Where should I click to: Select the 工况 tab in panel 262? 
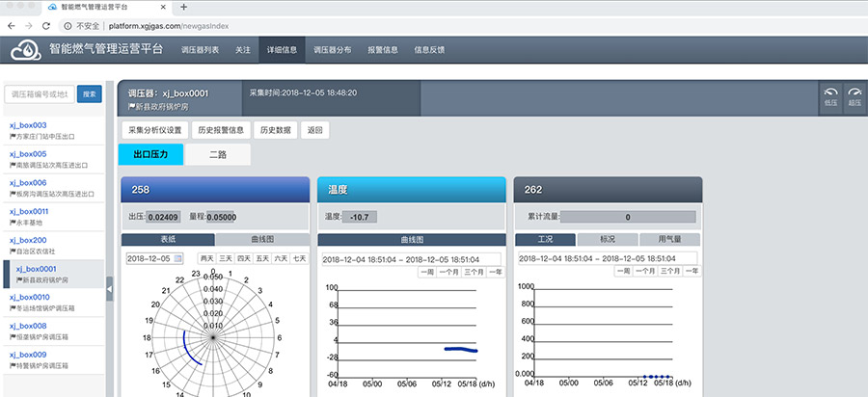click(545, 239)
